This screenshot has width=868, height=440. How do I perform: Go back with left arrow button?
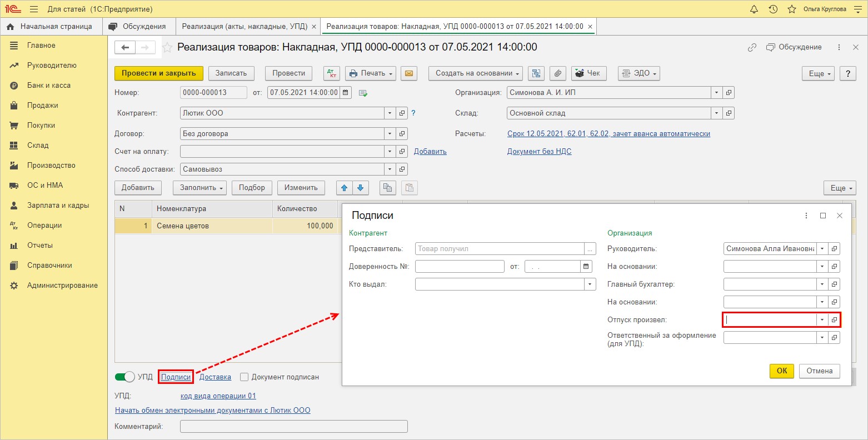pyautogui.click(x=125, y=48)
